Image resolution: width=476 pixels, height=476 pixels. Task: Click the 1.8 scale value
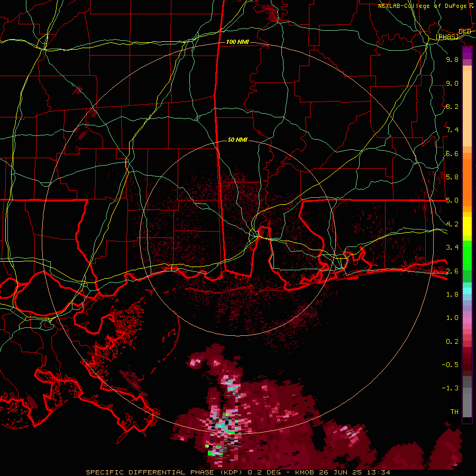[452, 295]
